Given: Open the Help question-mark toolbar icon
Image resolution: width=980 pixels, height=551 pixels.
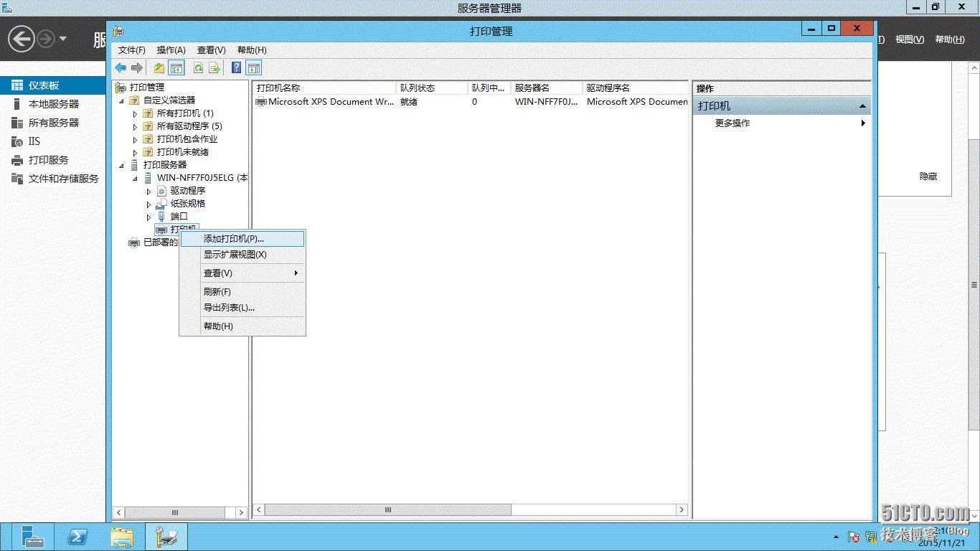Looking at the screenshot, I should [x=235, y=68].
